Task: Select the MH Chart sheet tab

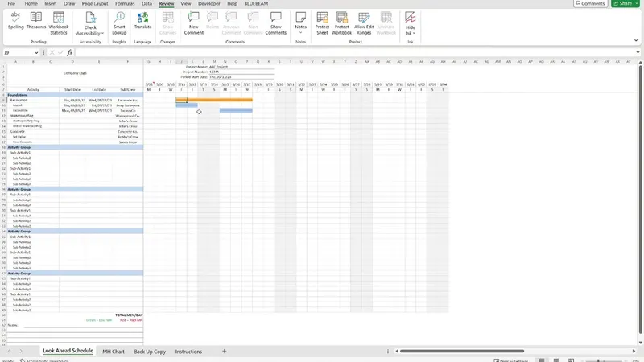Action: pos(114,352)
